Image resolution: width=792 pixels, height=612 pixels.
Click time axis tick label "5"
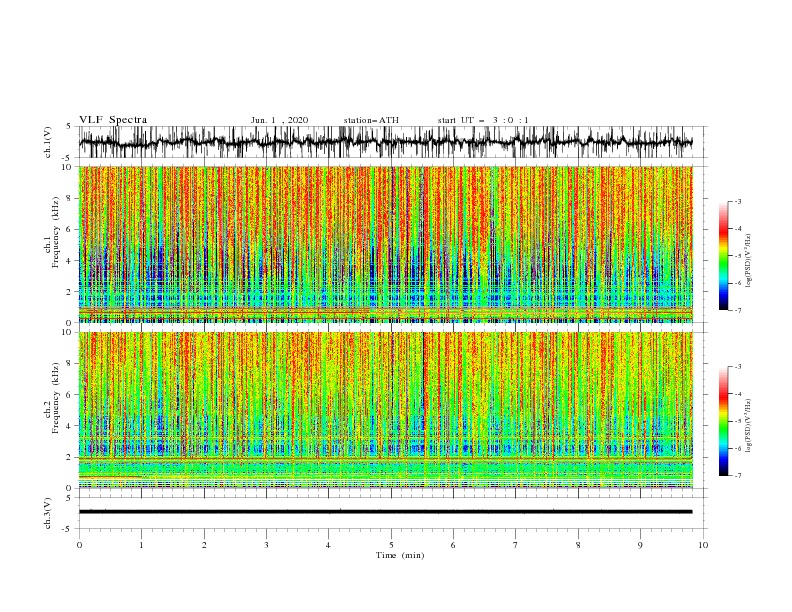(x=391, y=545)
